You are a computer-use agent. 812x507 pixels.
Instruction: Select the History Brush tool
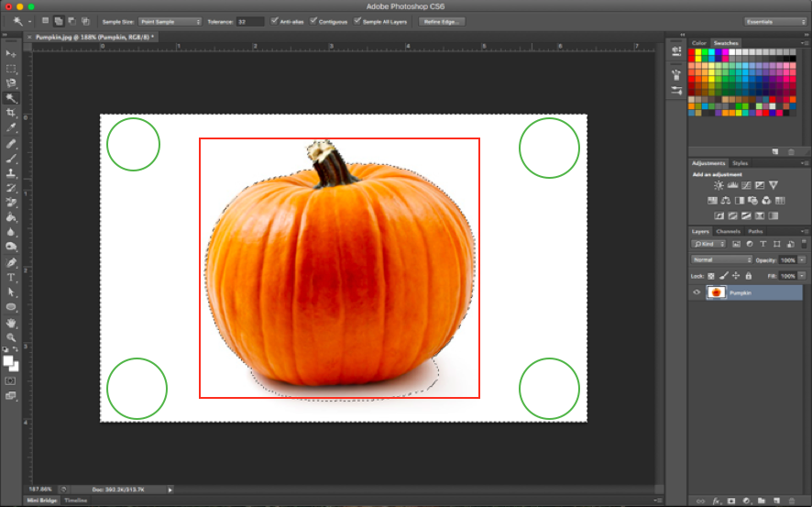[x=11, y=188]
